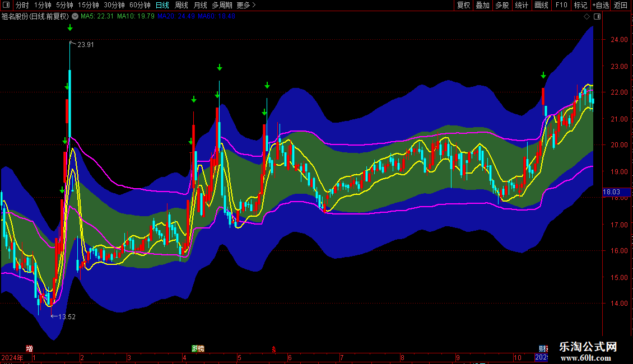Image resolution: width=633 pixels, height=364 pixels.
Task: Switch to the 分时 intraday view
Action: point(22,5)
